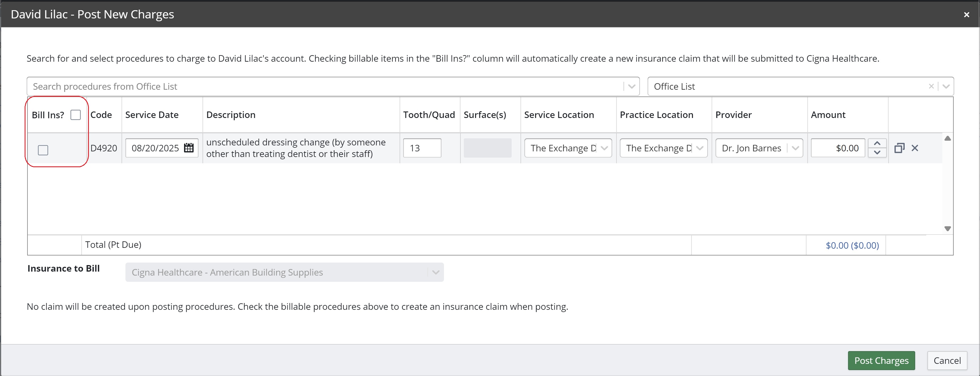980x376 pixels.
Task: Open the Service Location dropdown
Action: 568,148
